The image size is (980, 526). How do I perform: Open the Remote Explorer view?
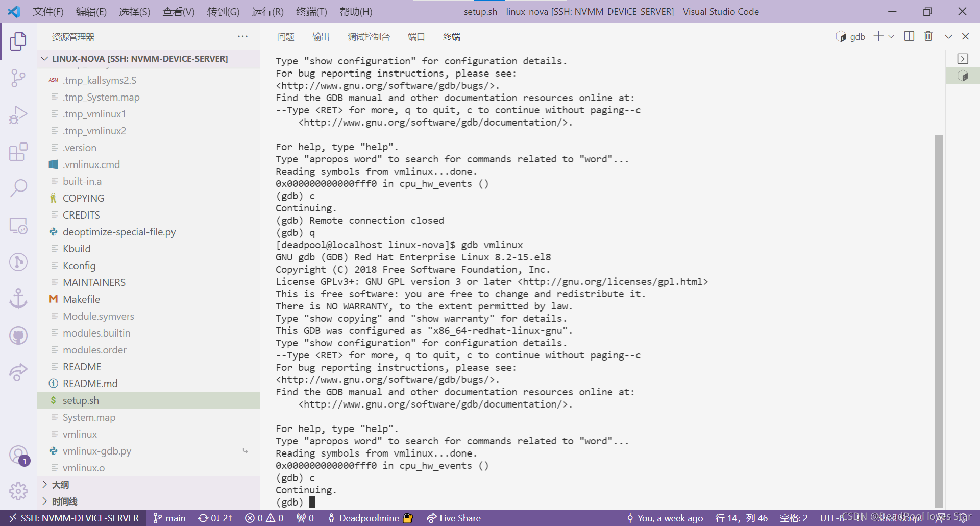pos(18,225)
